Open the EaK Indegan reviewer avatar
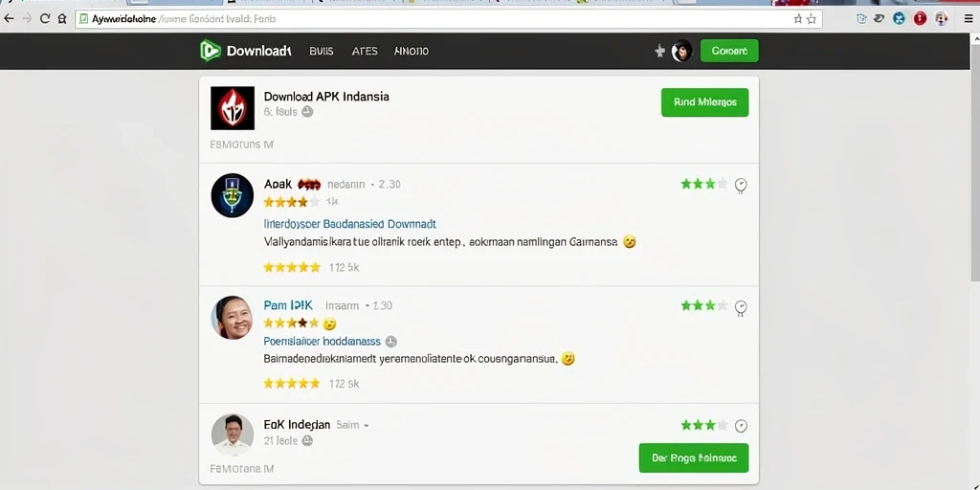The width and height of the screenshot is (980, 490). tap(233, 434)
